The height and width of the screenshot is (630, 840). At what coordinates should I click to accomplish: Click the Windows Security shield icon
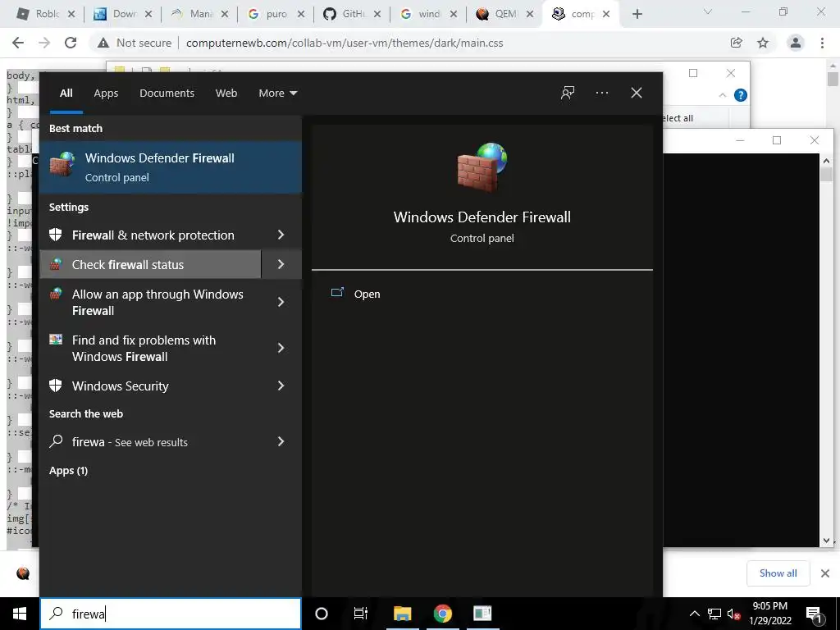click(x=56, y=386)
